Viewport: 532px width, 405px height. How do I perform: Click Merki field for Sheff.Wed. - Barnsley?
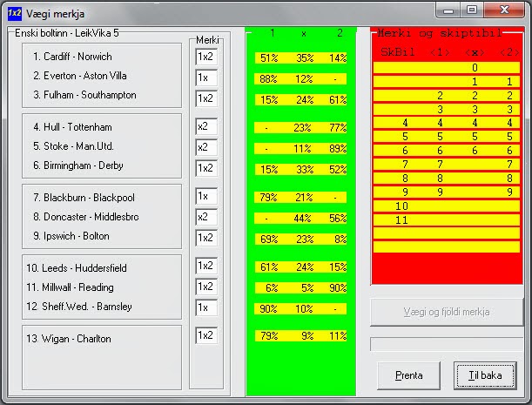(x=206, y=307)
